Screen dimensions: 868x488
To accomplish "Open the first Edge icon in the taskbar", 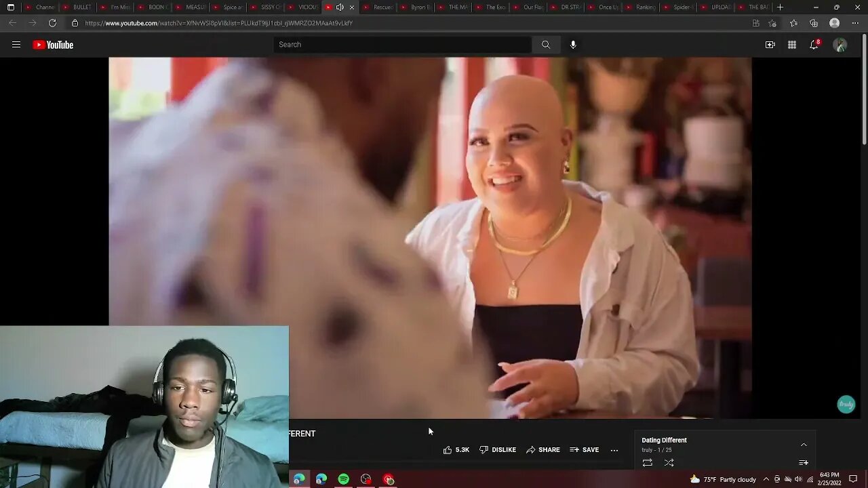I will pyautogui.click(x=299, y=479).
